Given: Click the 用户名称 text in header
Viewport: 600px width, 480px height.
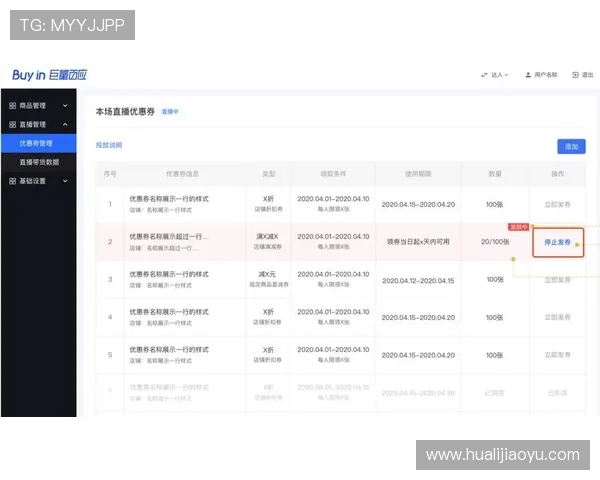Looking at the screenshot, I should point(546,75).
